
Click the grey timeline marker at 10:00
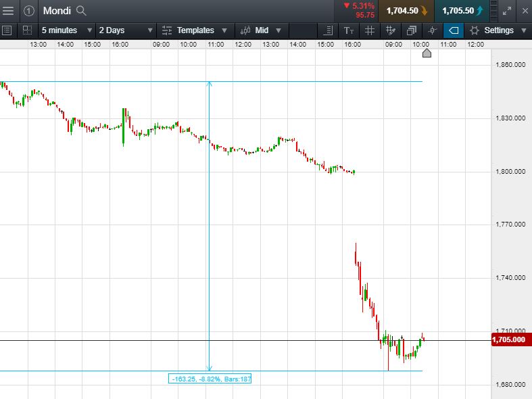tap(427, 53)
